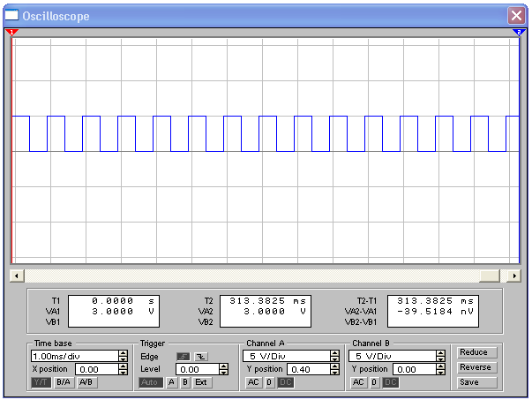The width and height of the screenshot is (532, 400).
Task: Click the Save button
Action: (477, 382)
